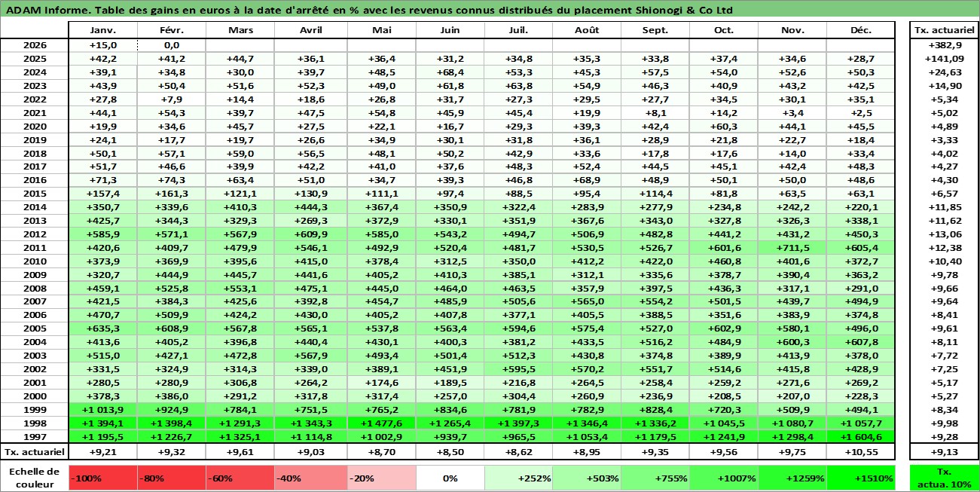Select the 0% white color scale swatch
The width and height of the screenshot is (980, 492).
click(x=450, y=477)
